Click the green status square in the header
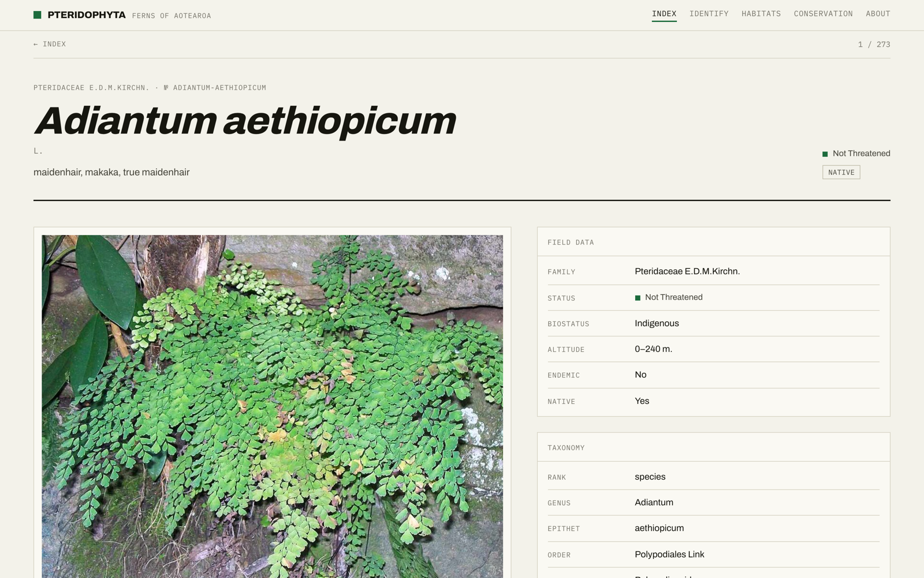 (x=825, y=154)
